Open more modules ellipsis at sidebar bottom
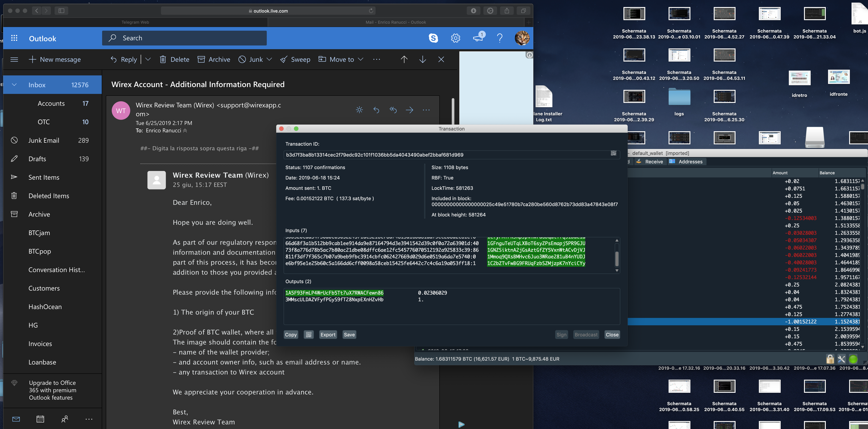The width and height of the screenshot is (868, 429). pyautogui.click(x=89, y=419)
